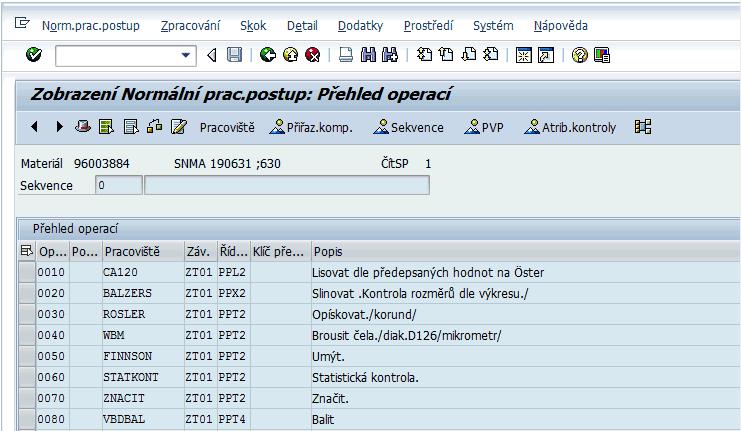This screenshot has width=741, height=431.
Task: Click the Přiřaz.komp. button
Action: 311,128
